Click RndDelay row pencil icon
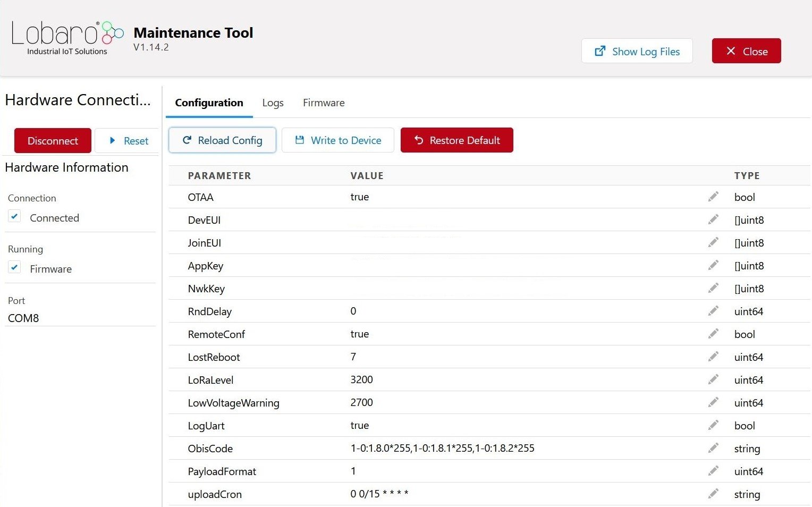 713,311
